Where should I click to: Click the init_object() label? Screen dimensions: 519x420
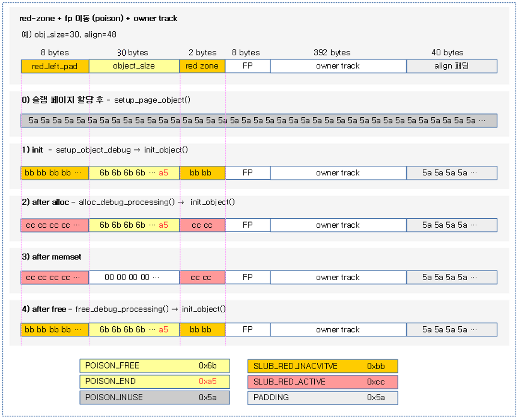point(176,149)
